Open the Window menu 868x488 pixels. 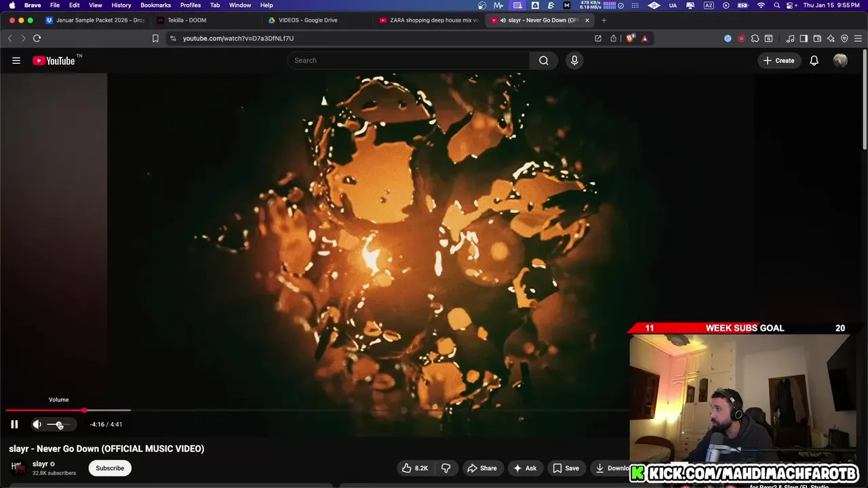point(240,5)
